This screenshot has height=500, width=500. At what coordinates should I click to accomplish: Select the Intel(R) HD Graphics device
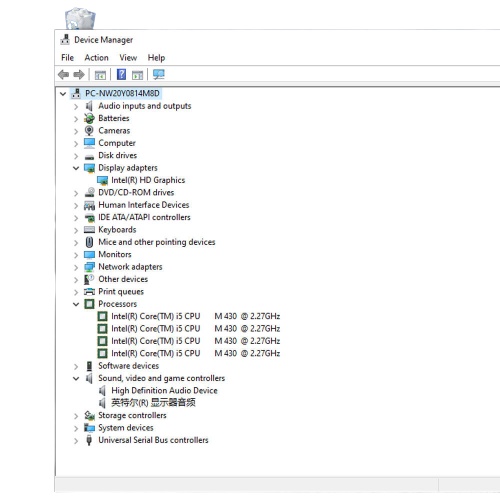pyautogui.click(x=148, y=180)
